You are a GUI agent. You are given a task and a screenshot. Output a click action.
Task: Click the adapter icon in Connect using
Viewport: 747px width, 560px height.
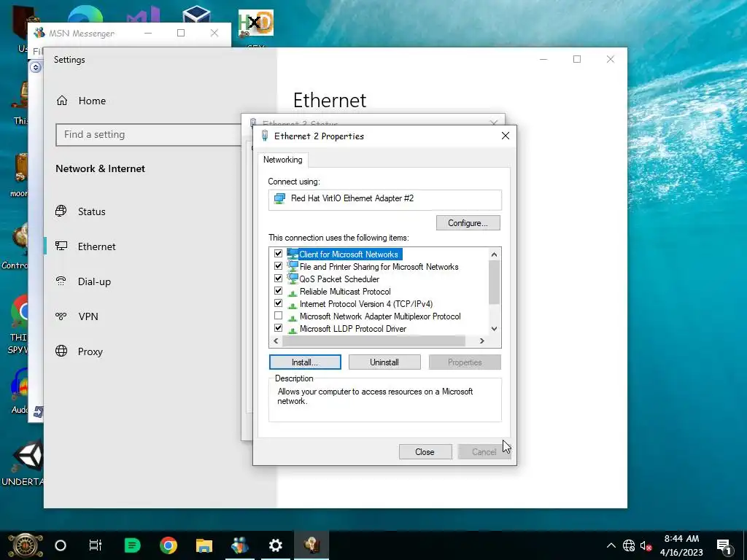click(x=279, y=198)
